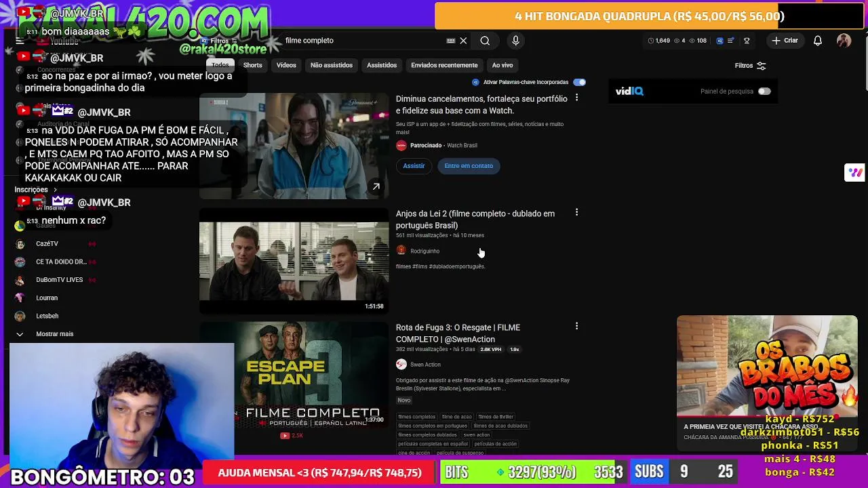Click the search magnifier button
Screen dimensions: 868x488
tap(485, 41)
